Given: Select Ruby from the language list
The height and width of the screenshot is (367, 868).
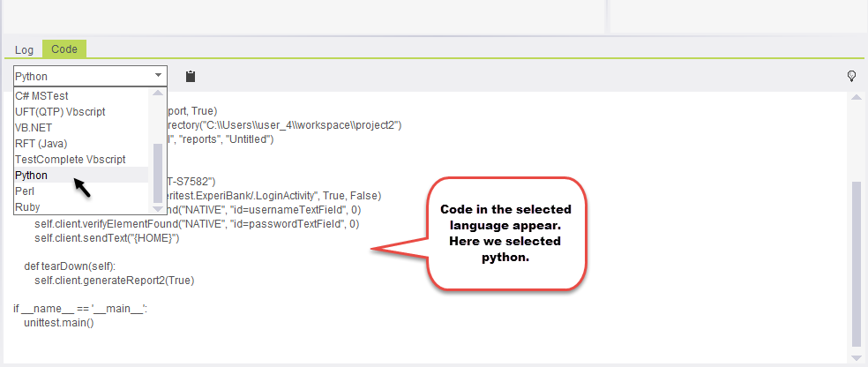Looking at the screenshot, I should point(27,207).
